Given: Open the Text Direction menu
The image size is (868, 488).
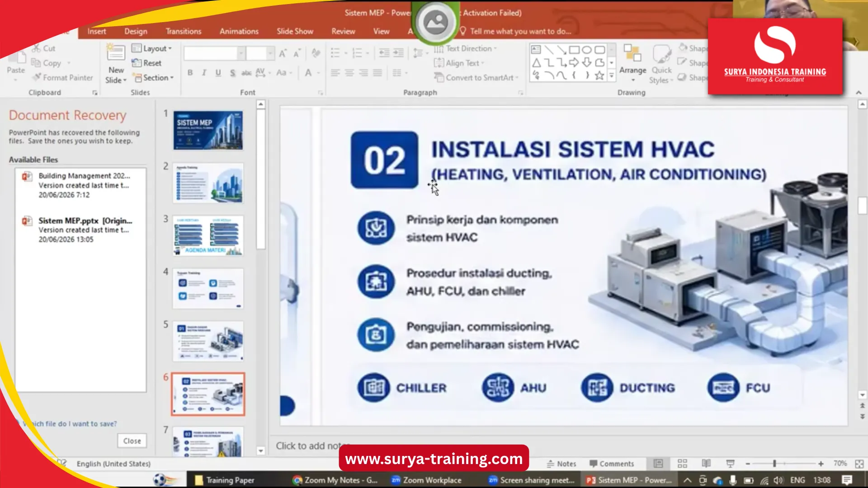Looking at the screenshot, I should (465, 48).
